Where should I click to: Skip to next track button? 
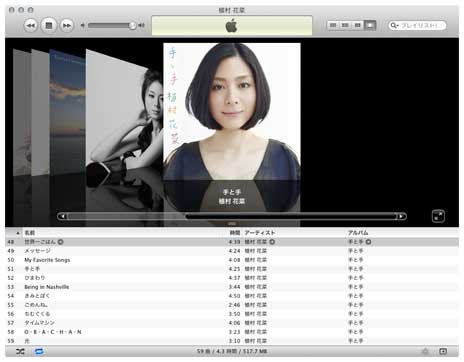point(67,26)
